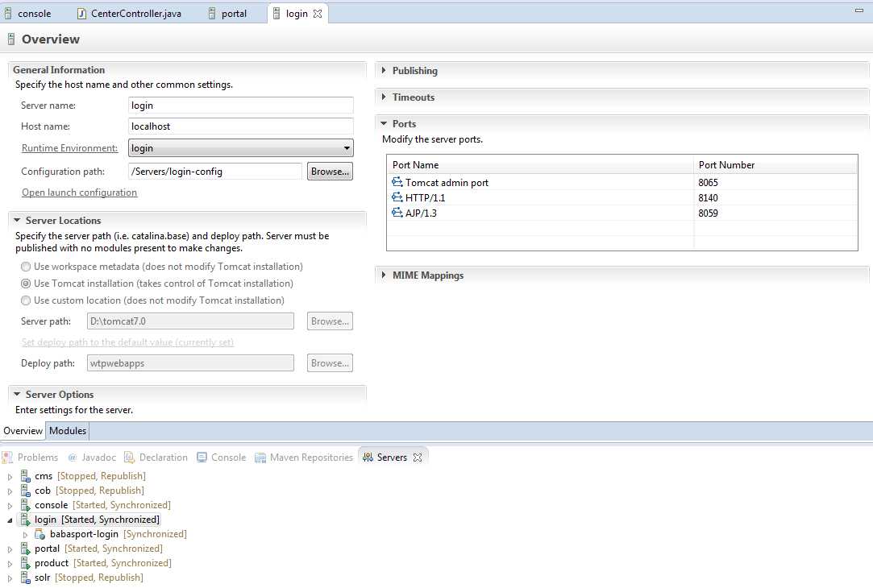Collapse the Server Options section
The image size is (873, 588).
click(x=17, y=394)
